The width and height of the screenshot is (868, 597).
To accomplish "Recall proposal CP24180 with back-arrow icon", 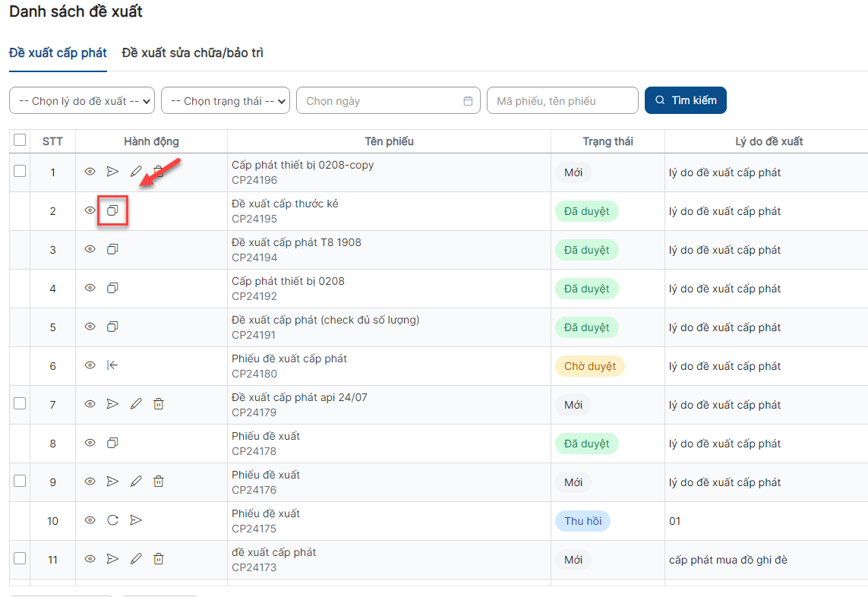I will (x=112, y=365).
